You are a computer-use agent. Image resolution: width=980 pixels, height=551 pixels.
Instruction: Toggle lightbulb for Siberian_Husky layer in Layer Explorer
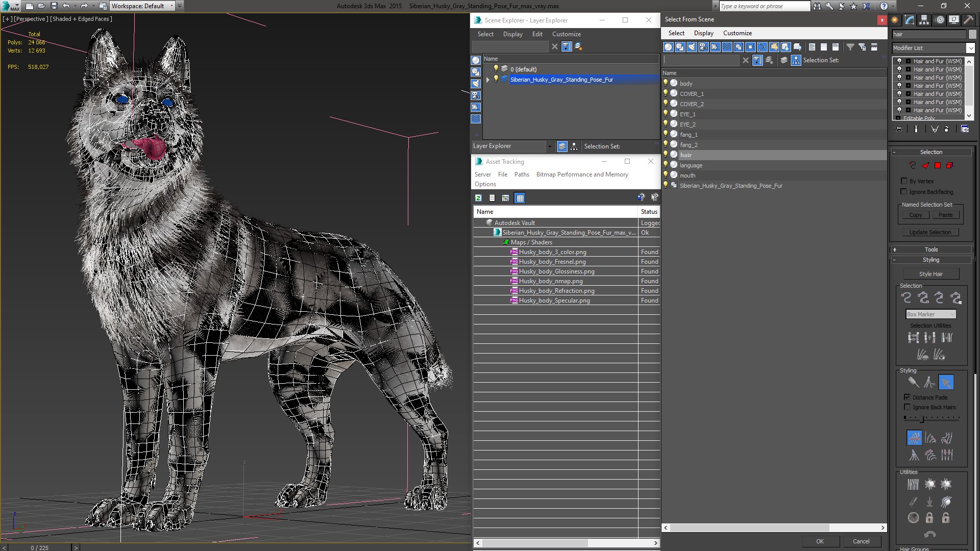coord(495,79)
